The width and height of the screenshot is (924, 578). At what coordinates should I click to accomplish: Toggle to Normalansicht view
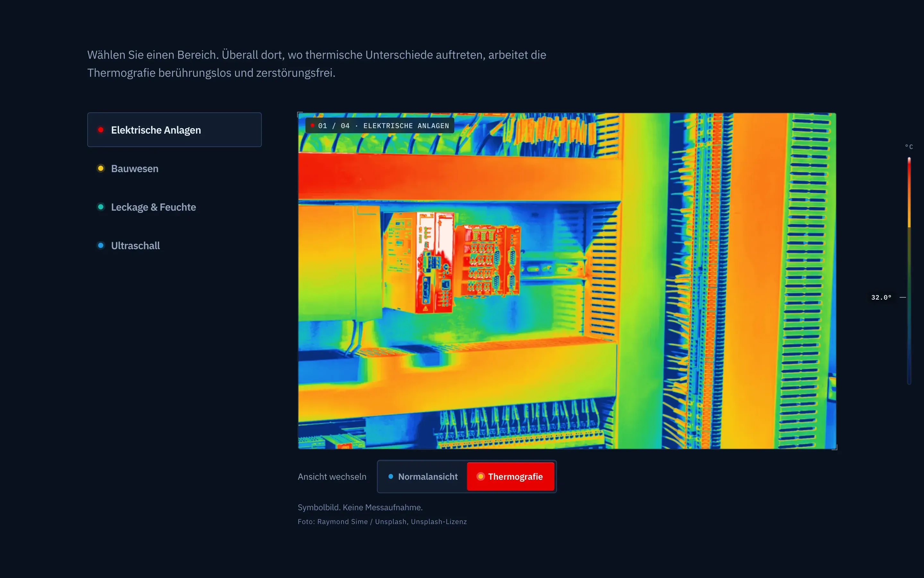[423, 476]
